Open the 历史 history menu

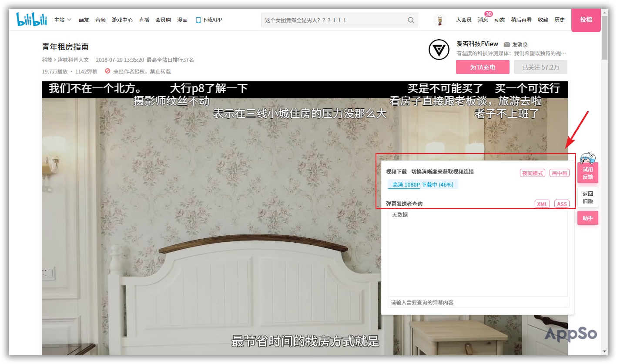point(560,20)
